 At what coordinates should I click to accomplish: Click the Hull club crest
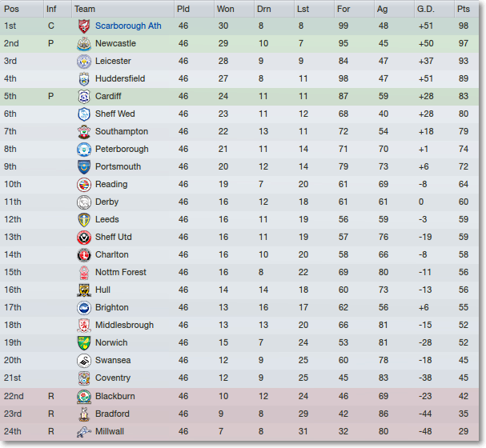(84, 290)
